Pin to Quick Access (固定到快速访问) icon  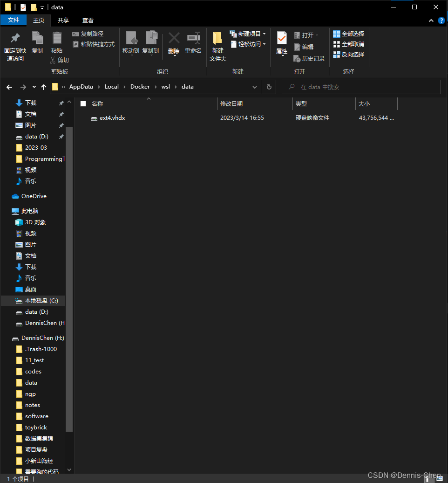click(x=15, y=44)
